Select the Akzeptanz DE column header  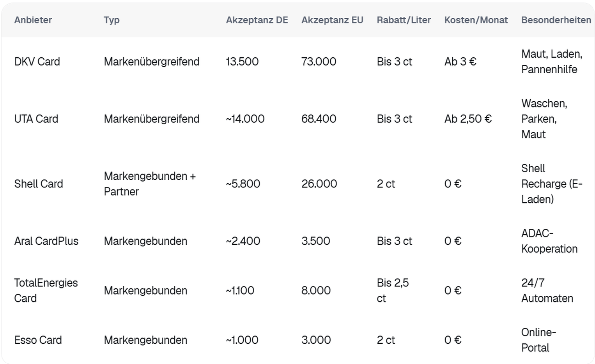click(x=257, y=20)
